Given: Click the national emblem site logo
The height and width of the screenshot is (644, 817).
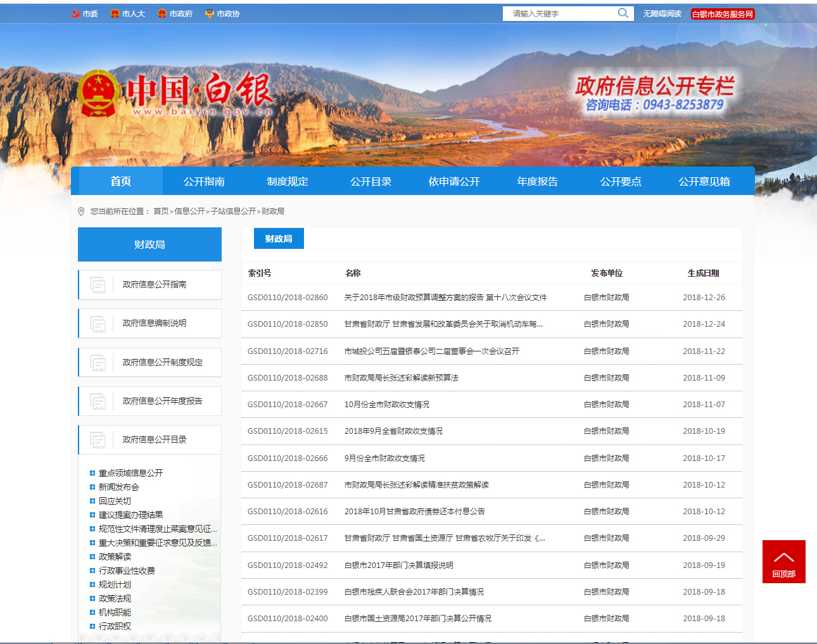Looking at the screenshot, I should point(99,94).
